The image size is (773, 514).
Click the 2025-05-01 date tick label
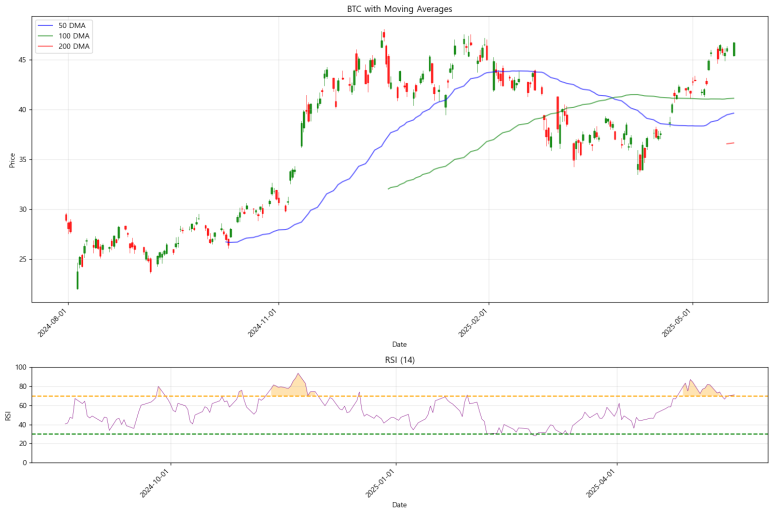tap(677, 323)
